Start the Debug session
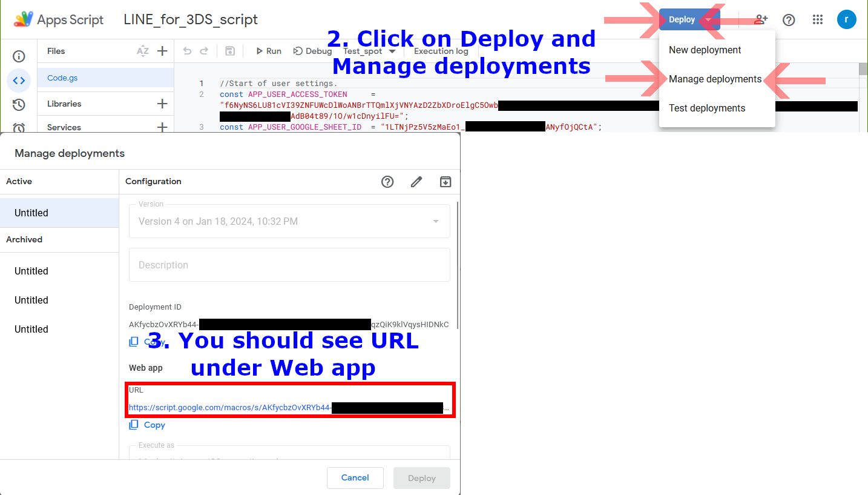The height and width of the screenshot is (495, 868). (312, 51)
